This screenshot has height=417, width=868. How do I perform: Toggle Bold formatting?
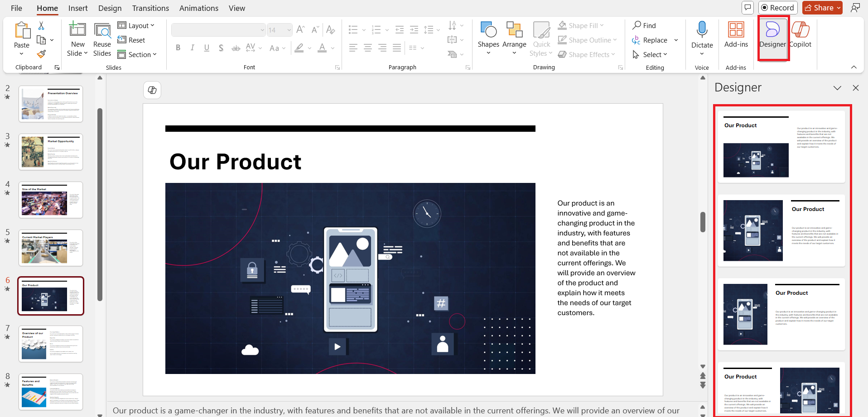(x=178, y=48)
